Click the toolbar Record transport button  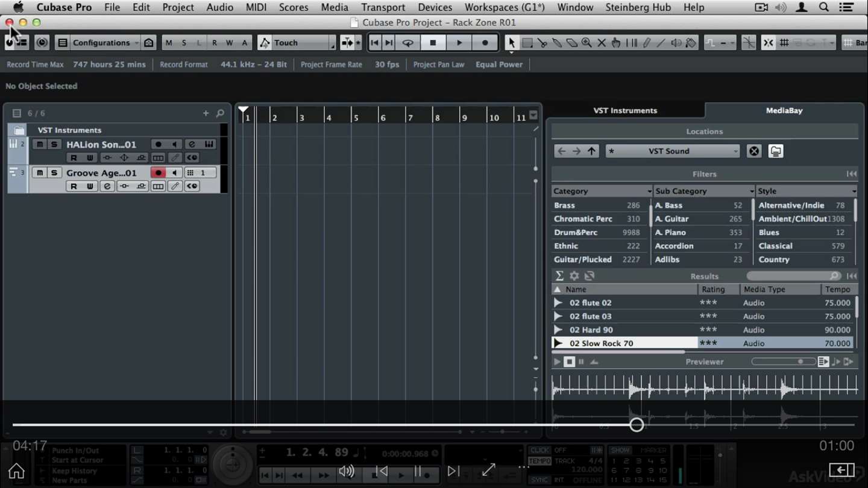(x=485, y=43)
